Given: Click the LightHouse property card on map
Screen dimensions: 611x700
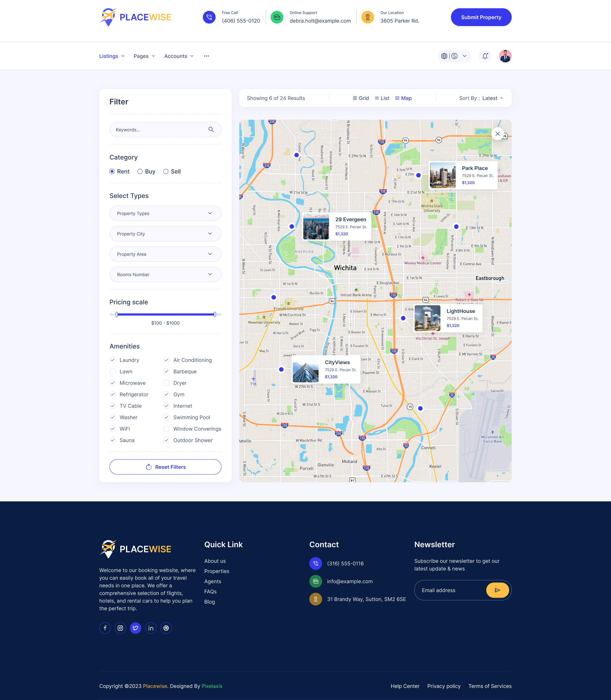Looking at the screenshot, I should (447, 318).
